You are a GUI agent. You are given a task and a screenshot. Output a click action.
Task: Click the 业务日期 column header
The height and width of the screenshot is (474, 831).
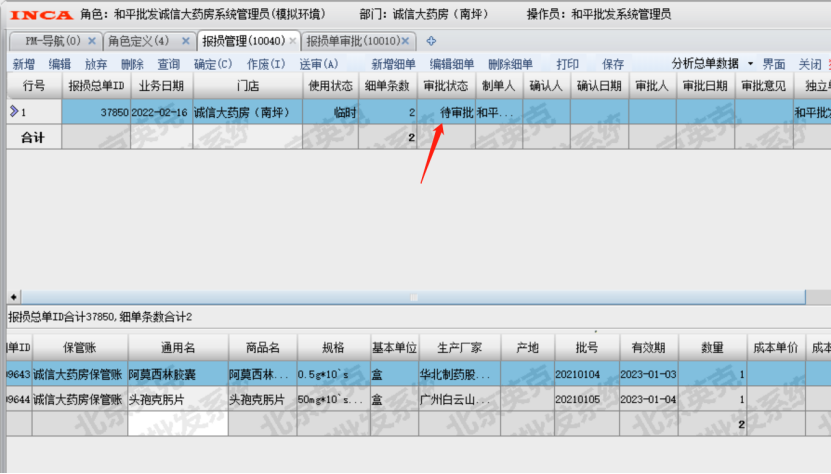click(162, 86)
